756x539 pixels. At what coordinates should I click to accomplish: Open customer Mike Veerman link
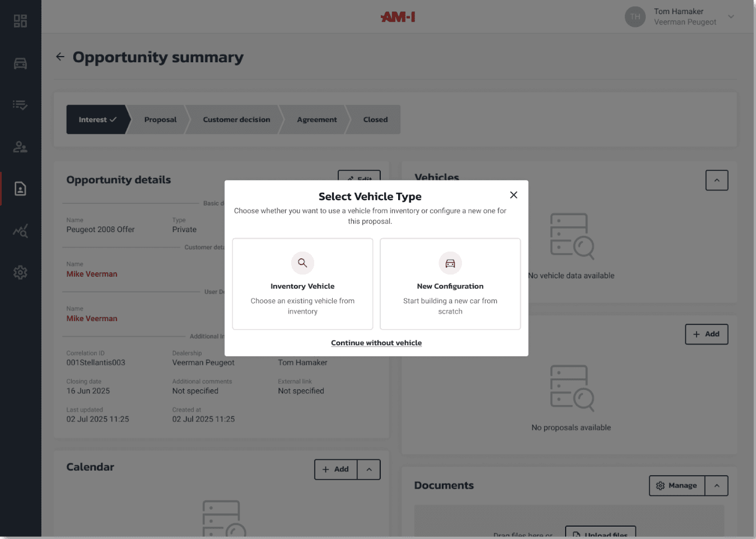tap(92, 274)
